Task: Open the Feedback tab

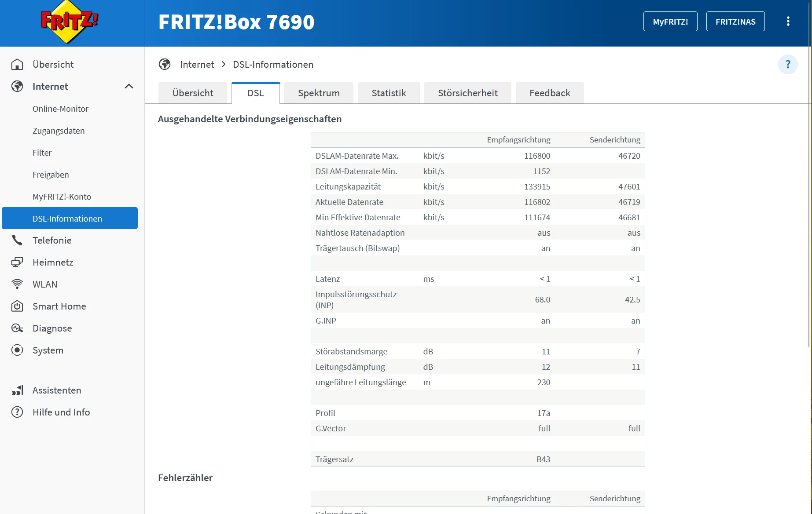Action: point(550,93)
